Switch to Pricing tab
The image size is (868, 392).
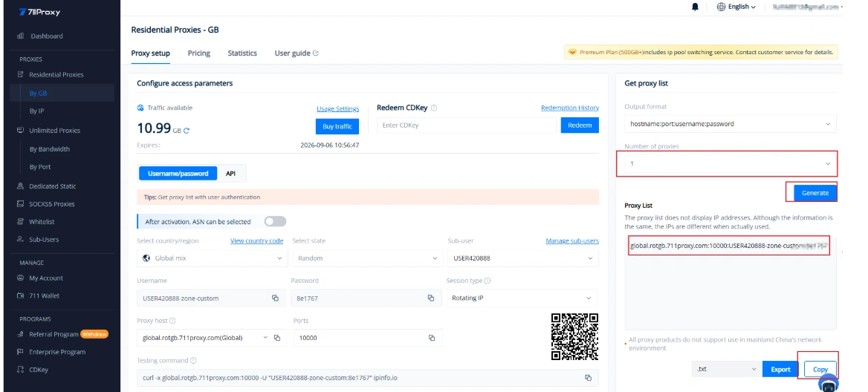tap(198, 53)
